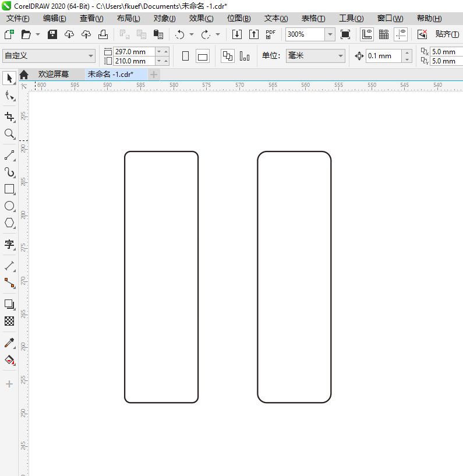
Task: Set page orientation to portrait
Action: [x=185, y=56]
